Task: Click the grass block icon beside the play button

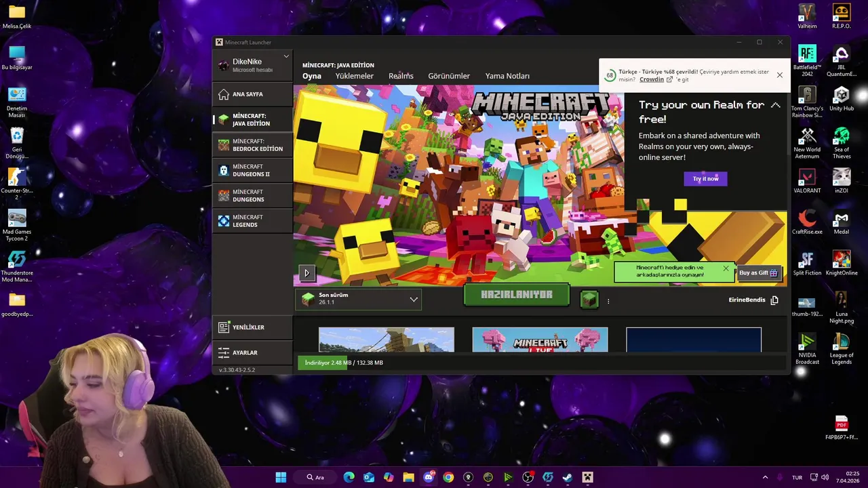Action: 589,299
